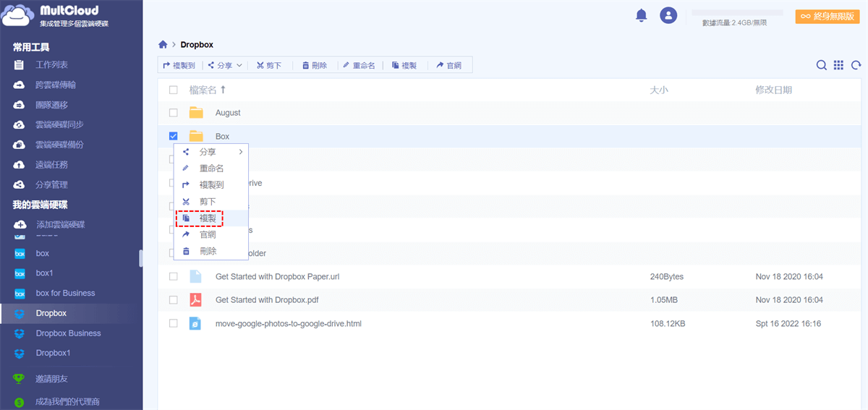Select Dropbox Business drive

[68, 333]
